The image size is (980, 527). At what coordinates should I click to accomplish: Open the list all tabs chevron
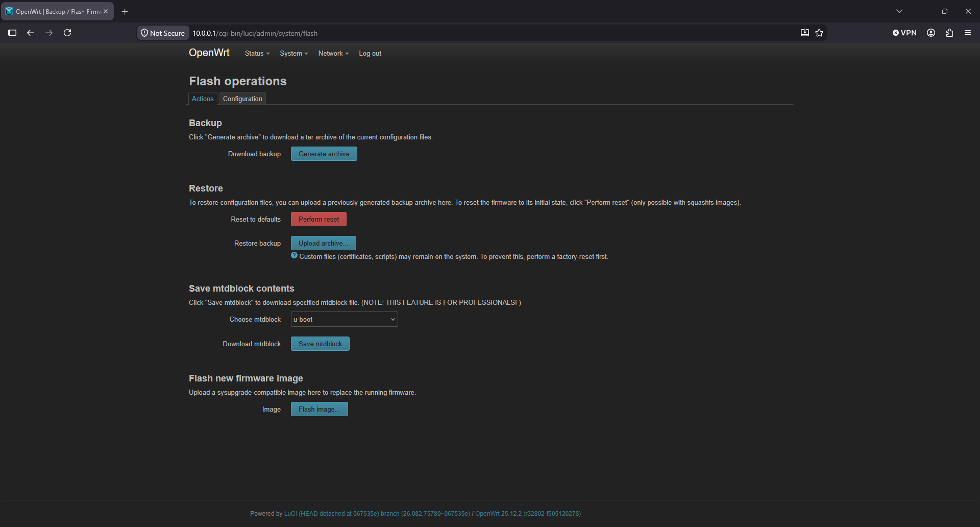tap(899, 11)
